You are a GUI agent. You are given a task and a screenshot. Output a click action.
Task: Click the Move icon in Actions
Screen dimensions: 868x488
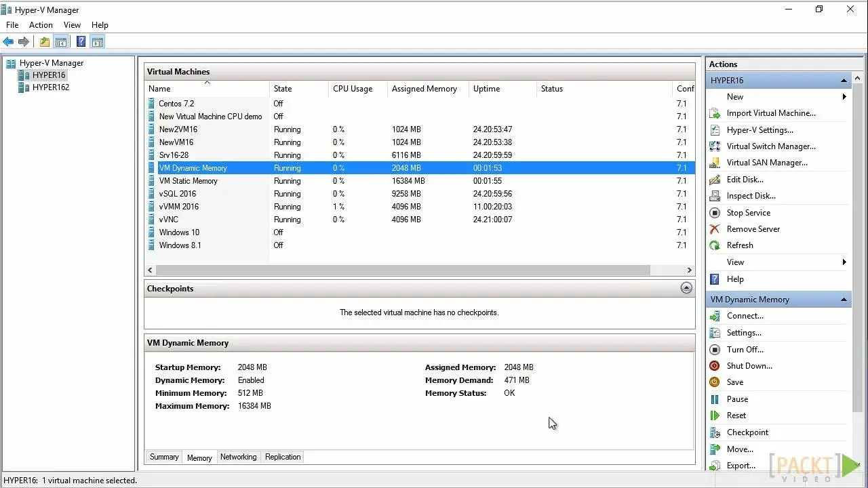tap(714, 449)
